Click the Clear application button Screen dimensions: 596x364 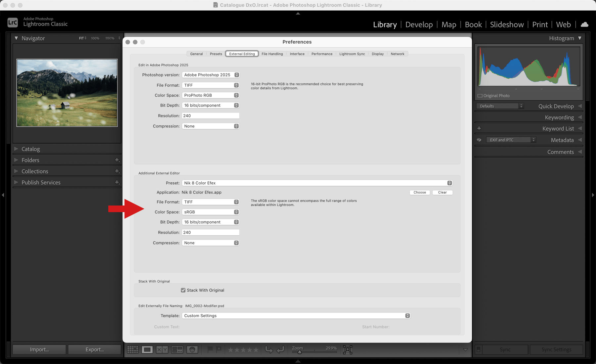[442, 192]
